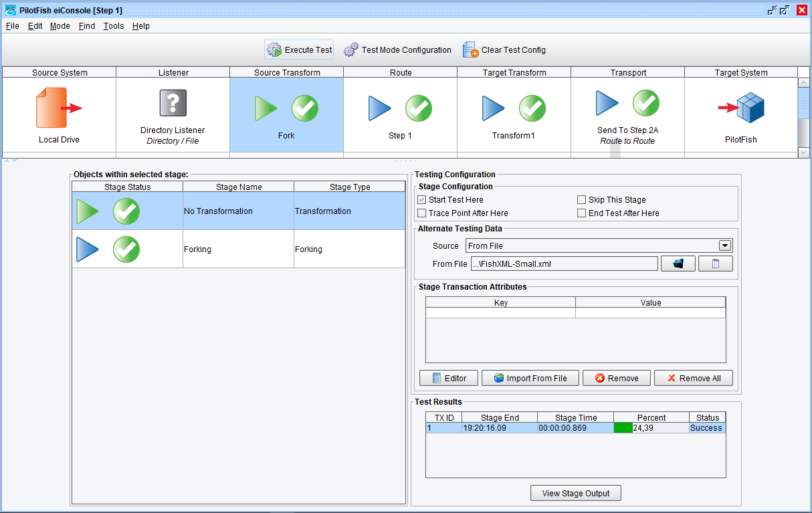The image size is (812, 513).
Task: Click the Success status cell in Test Results
Action: [x=707, y=428]
